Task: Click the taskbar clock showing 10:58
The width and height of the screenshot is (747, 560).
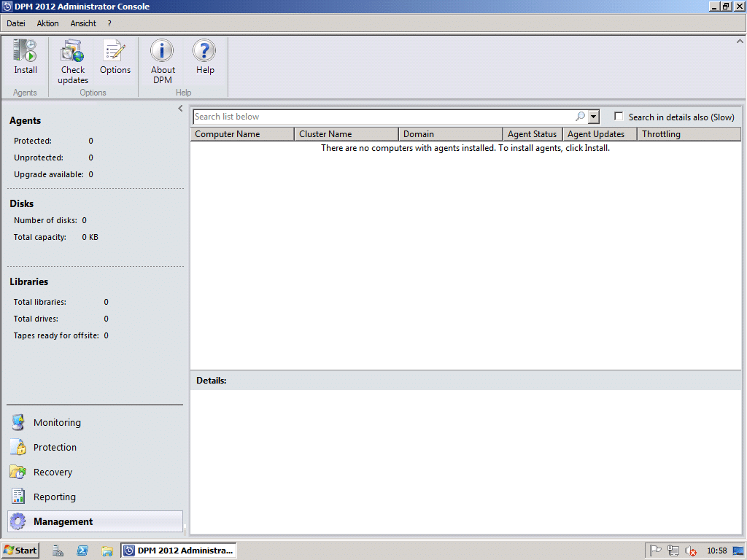Action: pos(716,551)
